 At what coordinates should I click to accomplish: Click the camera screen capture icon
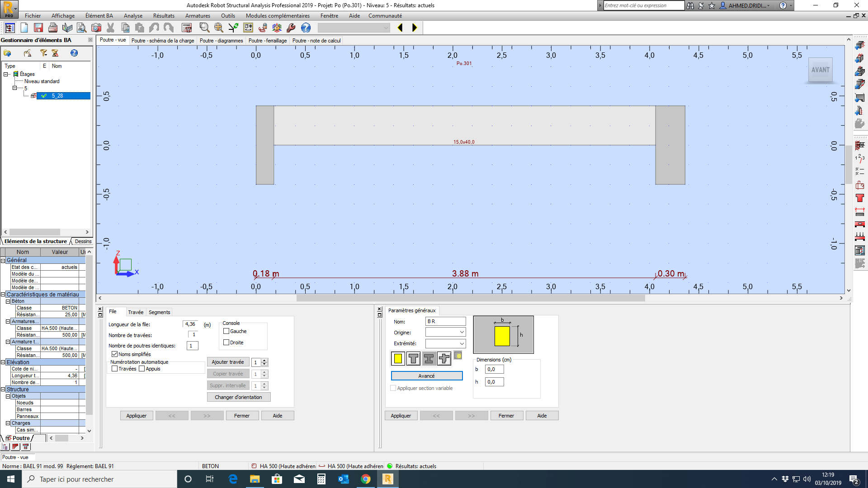pos(96,28)
